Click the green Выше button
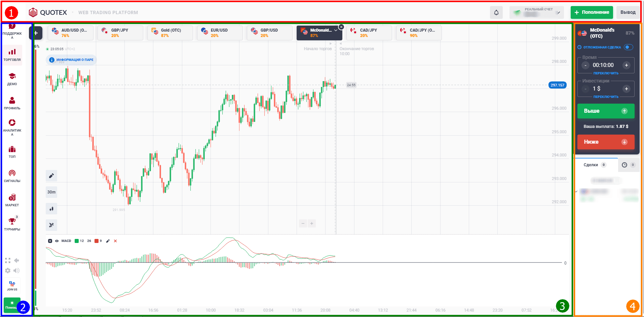This screenshot has width=644, height=317. tap(606, 111)
